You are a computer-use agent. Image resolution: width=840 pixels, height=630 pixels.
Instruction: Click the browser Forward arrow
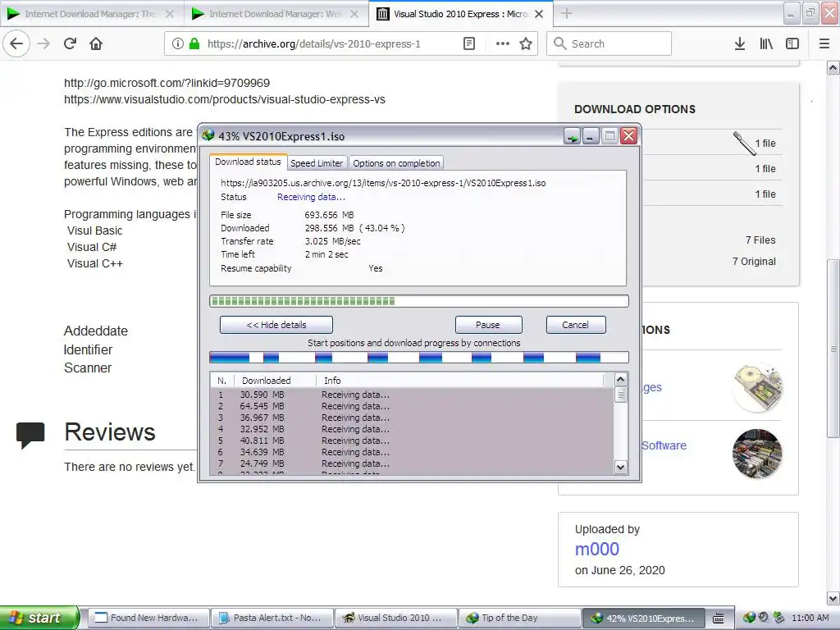pyautogui.click(x=43, y=43)
